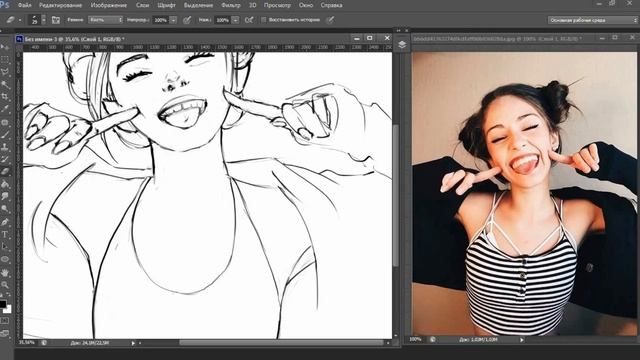Viewport: 640px width, 360px height.
Task: Change the screen mode
Action: [5, 333]
